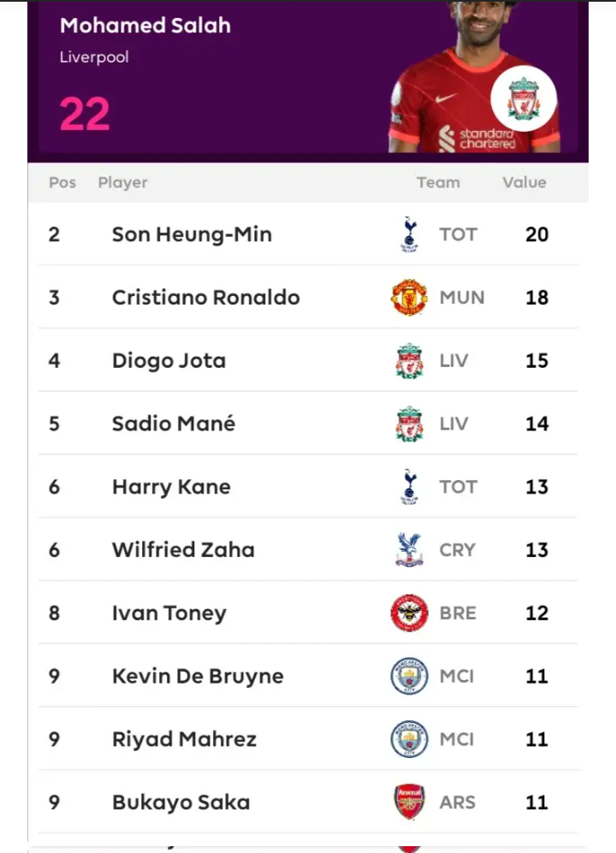Screen dimensions: 616x853
Task: Click Tottenham crest beside Son Heung-Min
Action: point(409,234)
